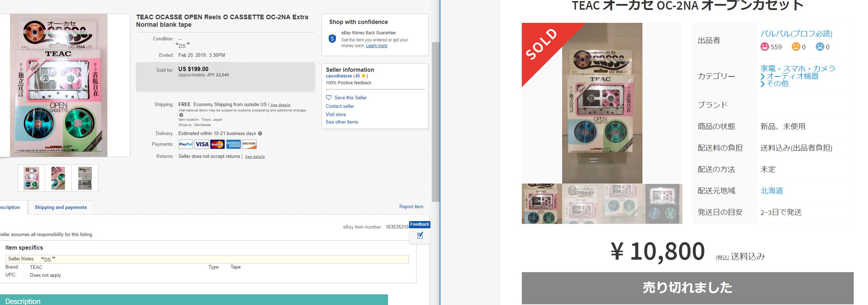Viewport: 868px width, 305px height.
Task: Click the eBay Money Back Guarantee shield icon
Action: tap(332, 39)
